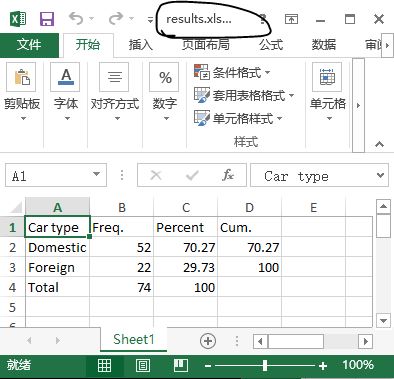This screenshot has height=379, width=394.
Task: Open the 公式 tab
Action: point(271,44)
